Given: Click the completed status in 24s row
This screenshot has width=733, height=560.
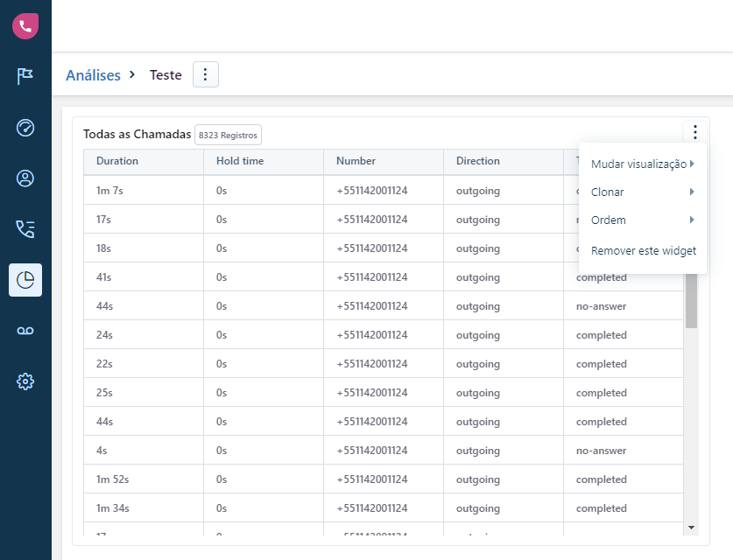Looking at the screenshot, I should tap(601, 335).
